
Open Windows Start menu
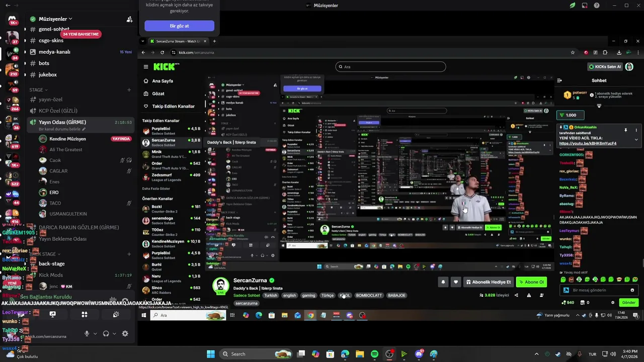coord(211,354)
